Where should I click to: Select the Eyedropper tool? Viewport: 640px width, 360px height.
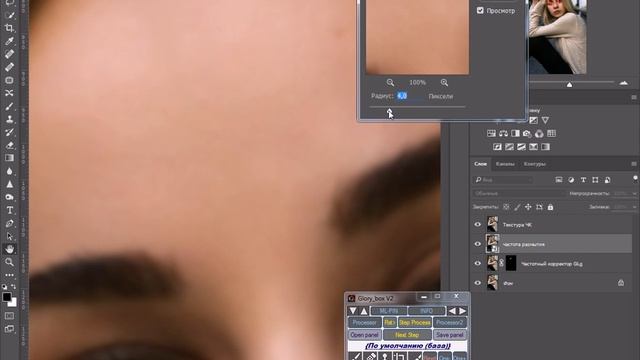(x=9, y=41)
